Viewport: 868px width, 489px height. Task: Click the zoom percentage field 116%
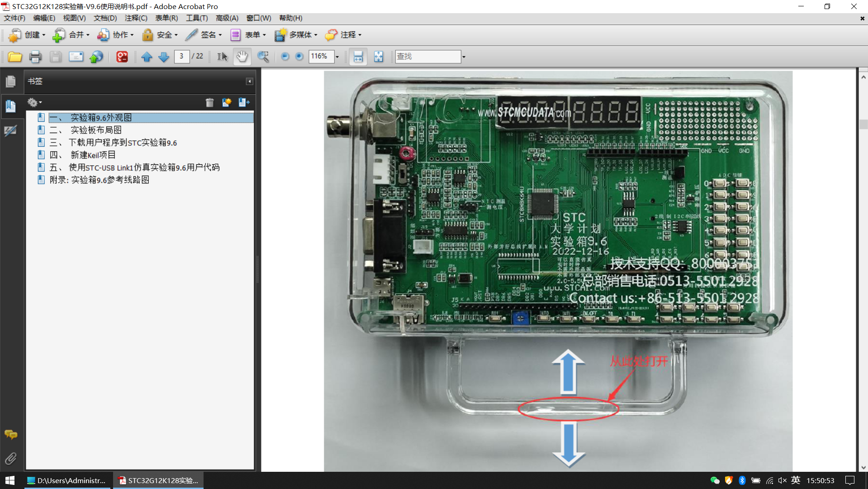[x=322, y=56]
